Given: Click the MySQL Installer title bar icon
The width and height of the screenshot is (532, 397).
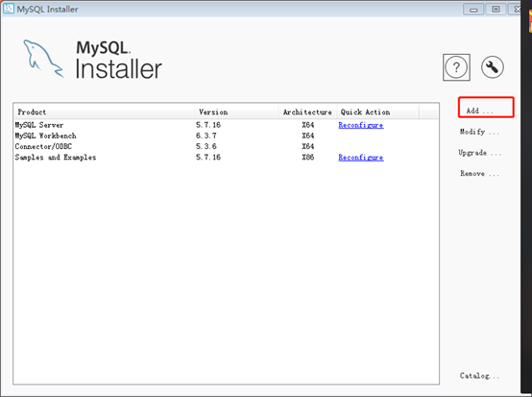Looking at the screenshot, I should tap(8, 9).
